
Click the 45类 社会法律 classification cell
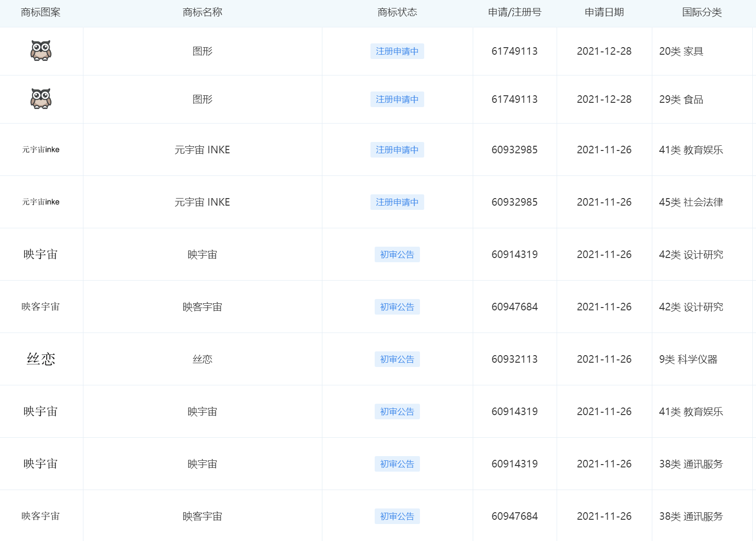[691, 202]
